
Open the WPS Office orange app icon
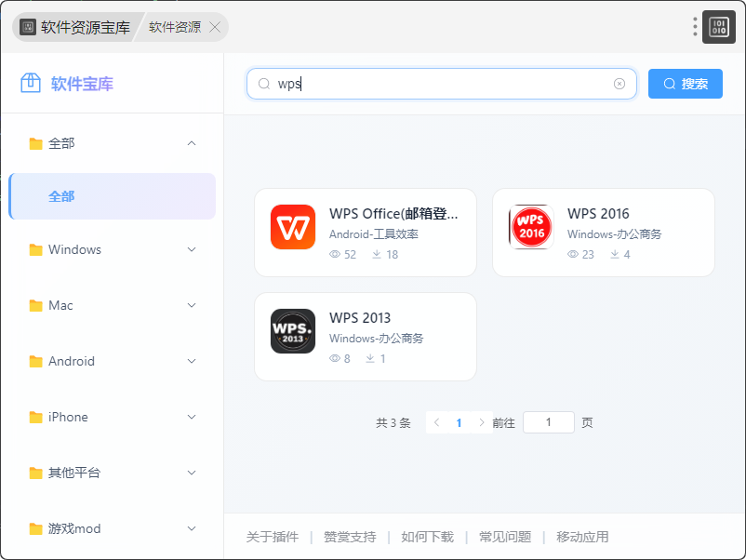(293, 227)
